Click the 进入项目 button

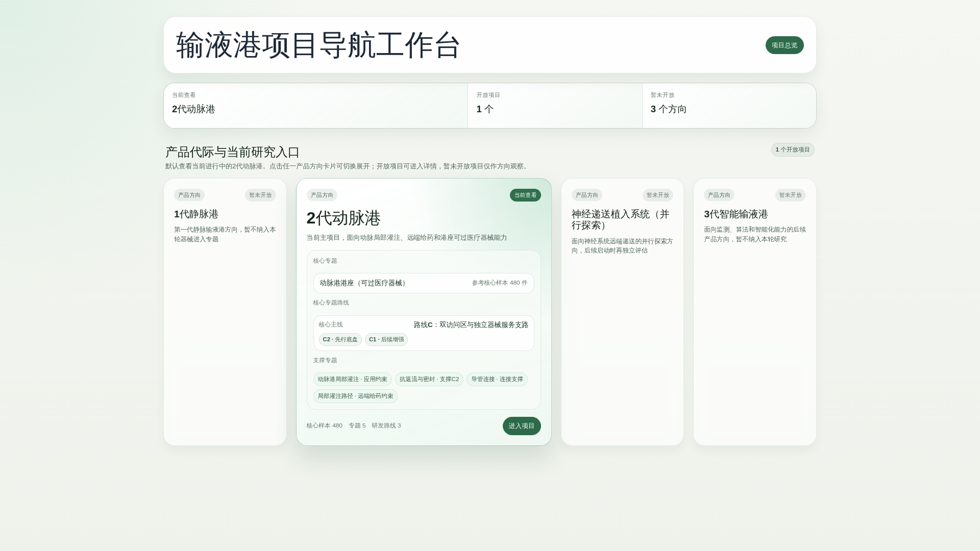[522, 426]
